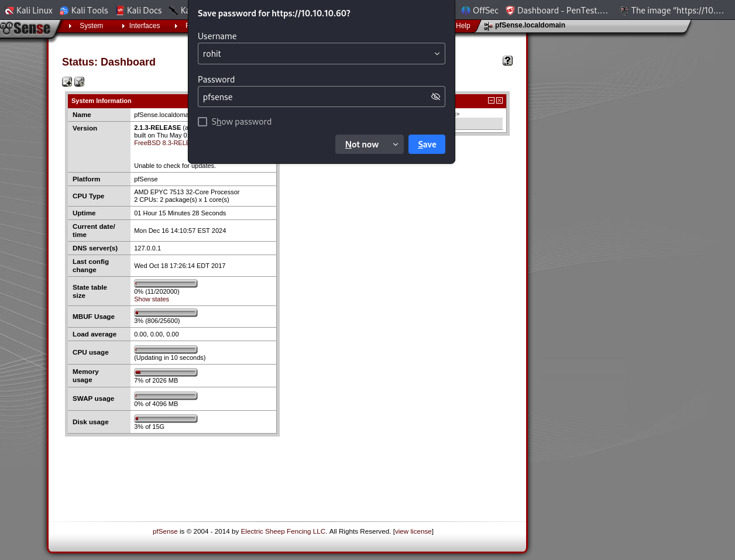735x560 pixels.
Task: Click the '3% of 15G' disk text
Action: point(149,427)
